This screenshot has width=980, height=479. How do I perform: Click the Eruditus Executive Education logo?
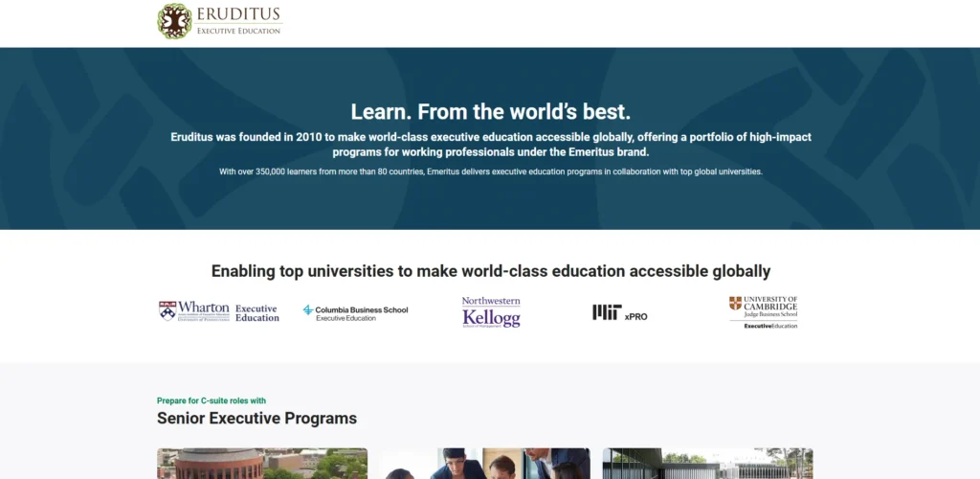point(220,21)
